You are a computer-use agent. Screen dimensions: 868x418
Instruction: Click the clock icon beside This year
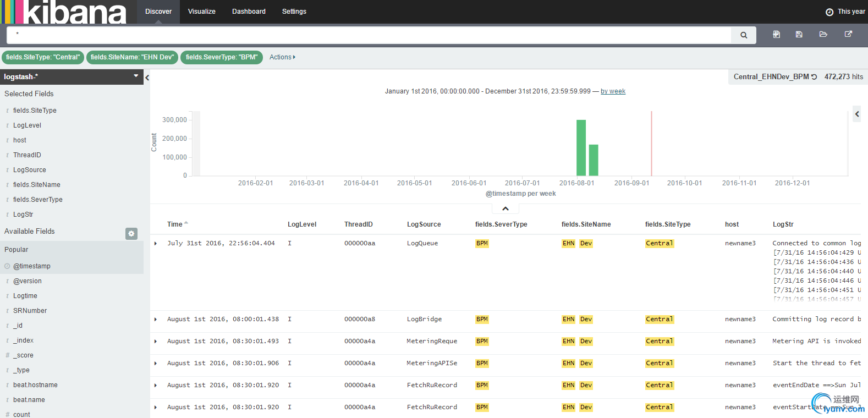pos(829,12)
